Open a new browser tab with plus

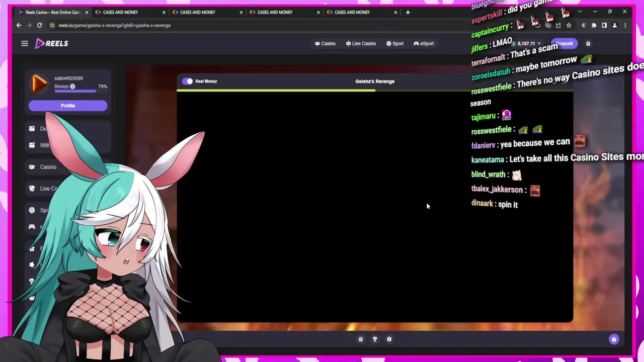coord(408,12)
